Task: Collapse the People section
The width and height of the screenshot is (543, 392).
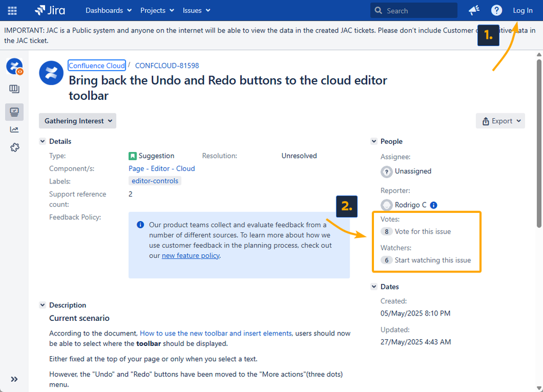Action: point(374,141)
